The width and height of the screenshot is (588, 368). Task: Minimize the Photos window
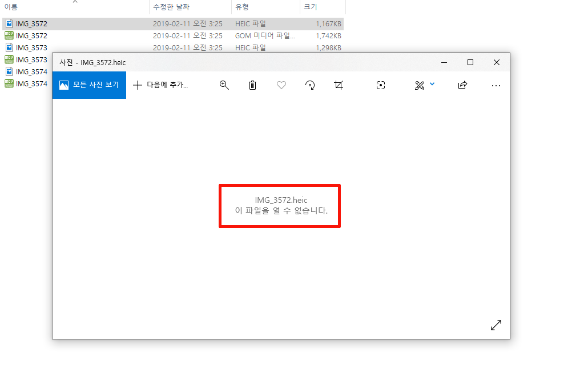pos(444,62)
